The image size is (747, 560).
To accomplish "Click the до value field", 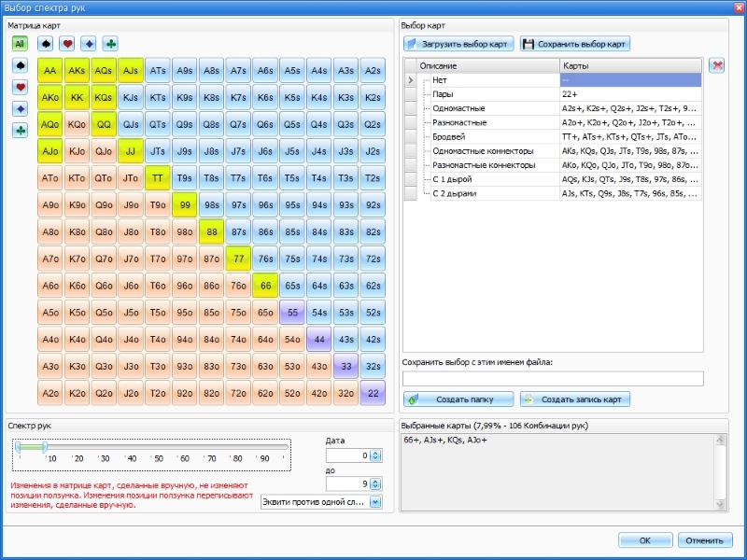I will (x=348, y=484).
